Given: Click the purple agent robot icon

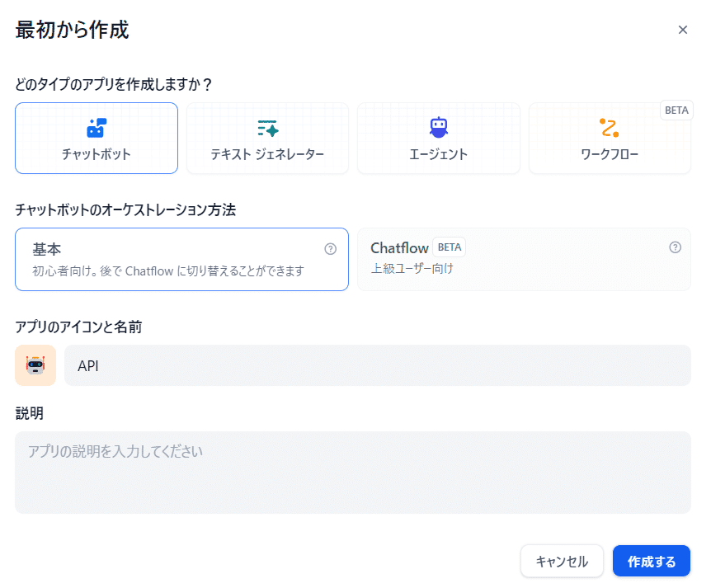Looking at the screenshot, I should point(438,127).
